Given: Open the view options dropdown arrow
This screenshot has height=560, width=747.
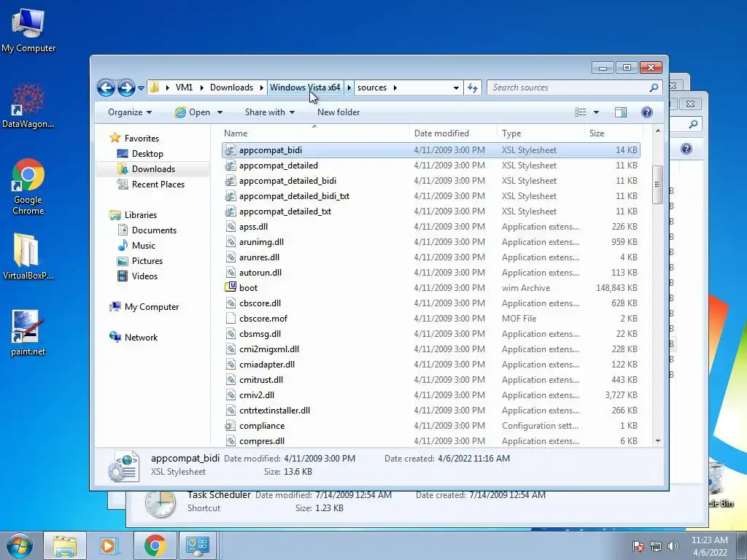Looking at the screenshot, I should click(596, 112).
